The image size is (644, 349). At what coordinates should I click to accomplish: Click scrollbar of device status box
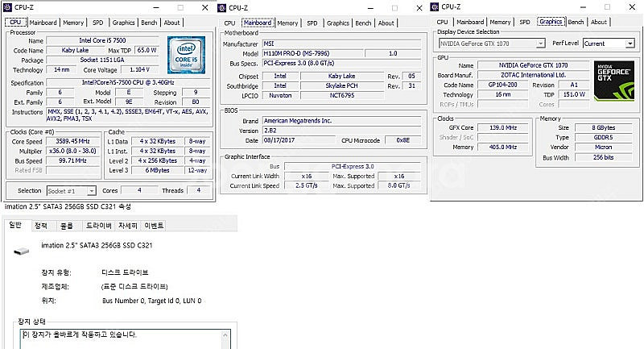coord(225,339)
